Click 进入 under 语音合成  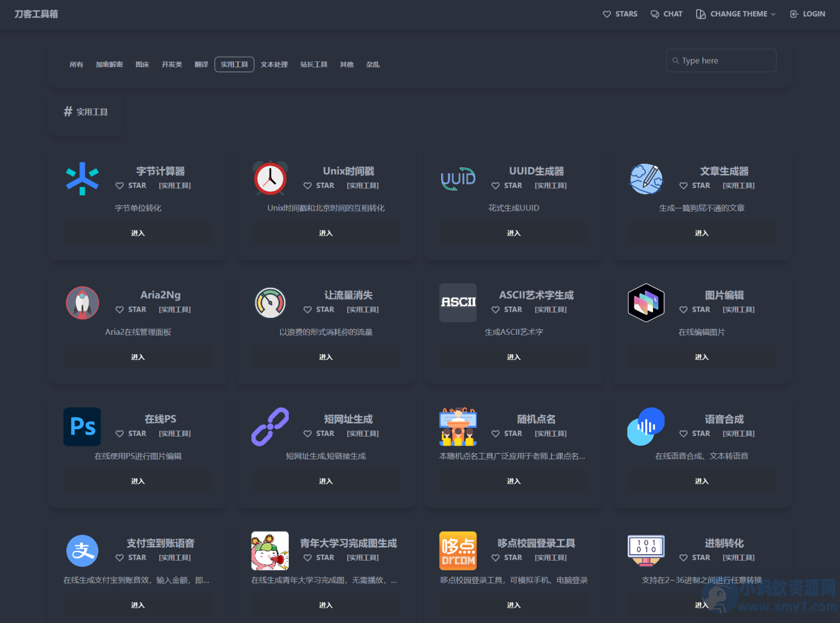pyautogui.click(x=702, y=481)
